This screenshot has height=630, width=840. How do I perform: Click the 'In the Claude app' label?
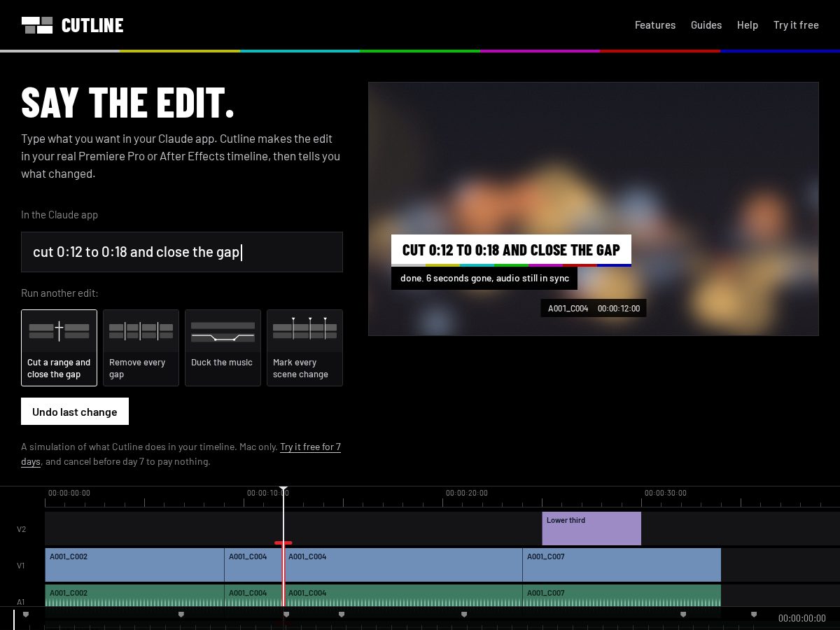59,215
